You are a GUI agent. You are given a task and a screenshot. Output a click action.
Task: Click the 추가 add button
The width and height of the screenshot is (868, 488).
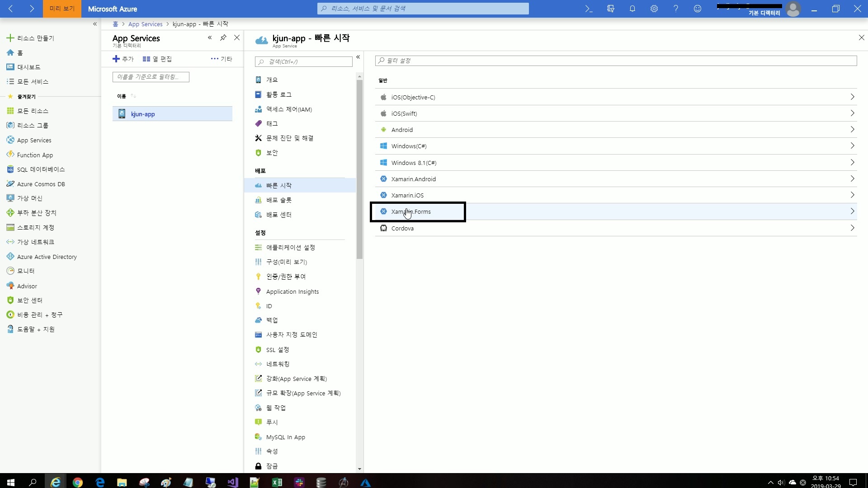(123, 59)
